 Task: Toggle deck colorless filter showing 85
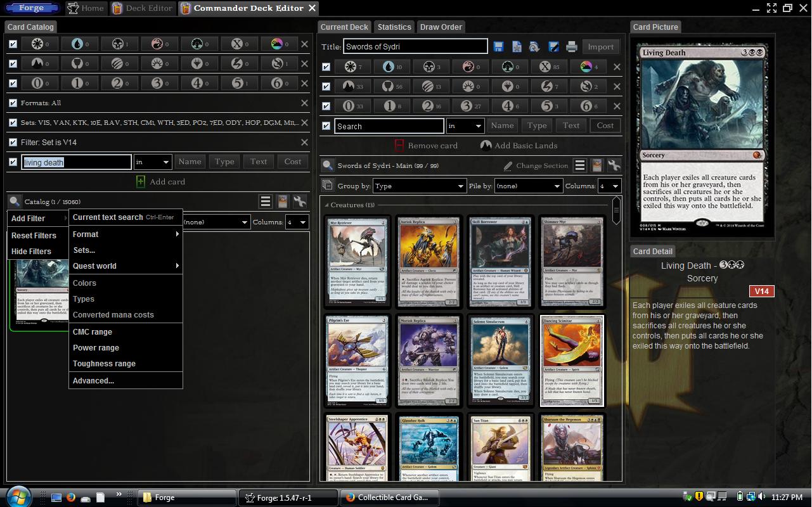(x=549, y=67)
